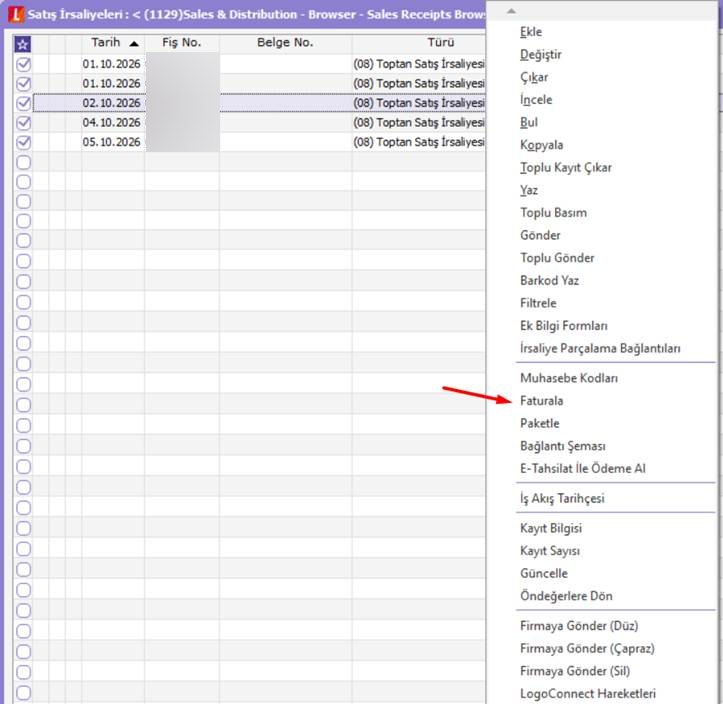
Task: Click the star select-all icon in header
Action: tap(23, 44)
